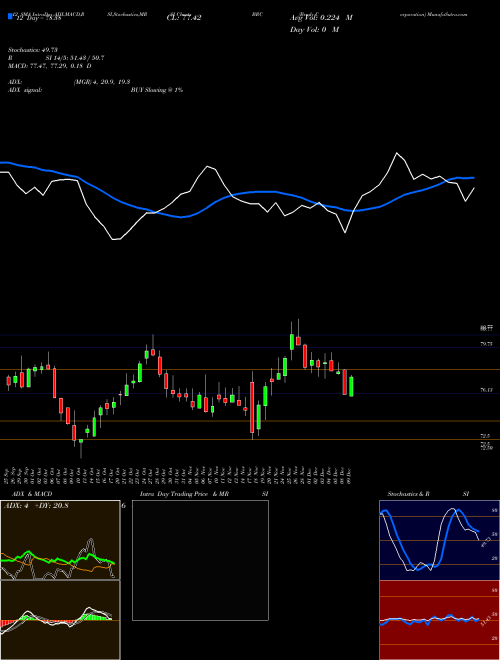Click the 'Day Vol: 0 M' text
Screen dimensions: 500x660
(x=314, y=29)
